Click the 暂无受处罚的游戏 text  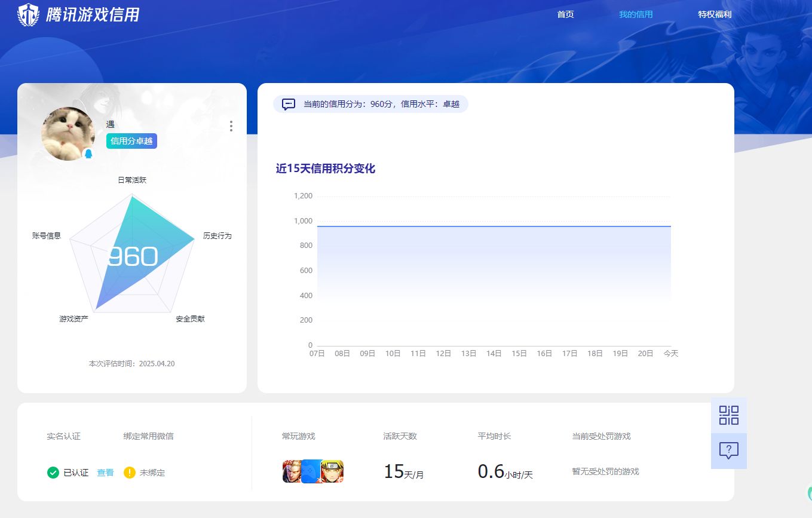(605, 471)
